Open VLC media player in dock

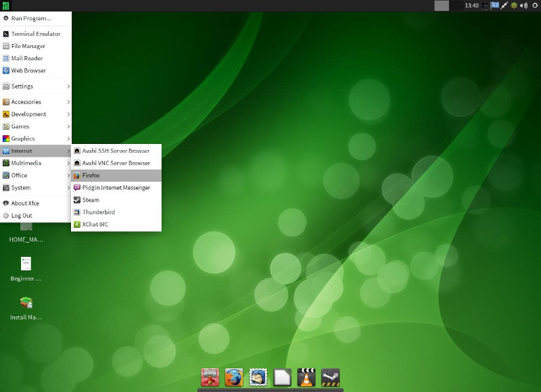[x=306, y=377]
